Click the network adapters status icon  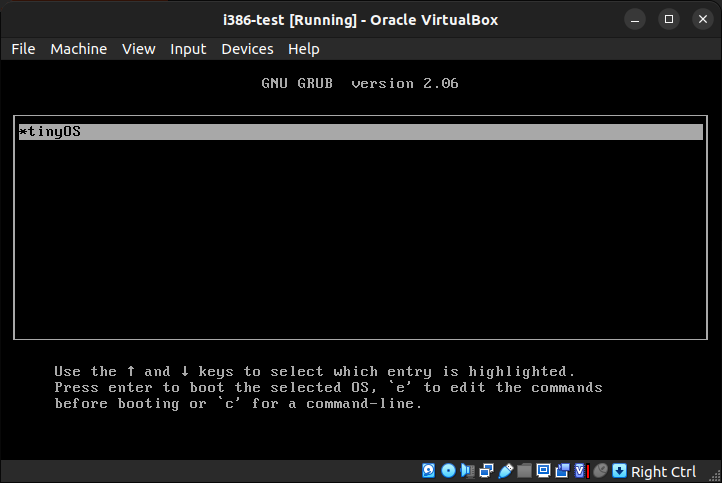(x=486, y=471)
